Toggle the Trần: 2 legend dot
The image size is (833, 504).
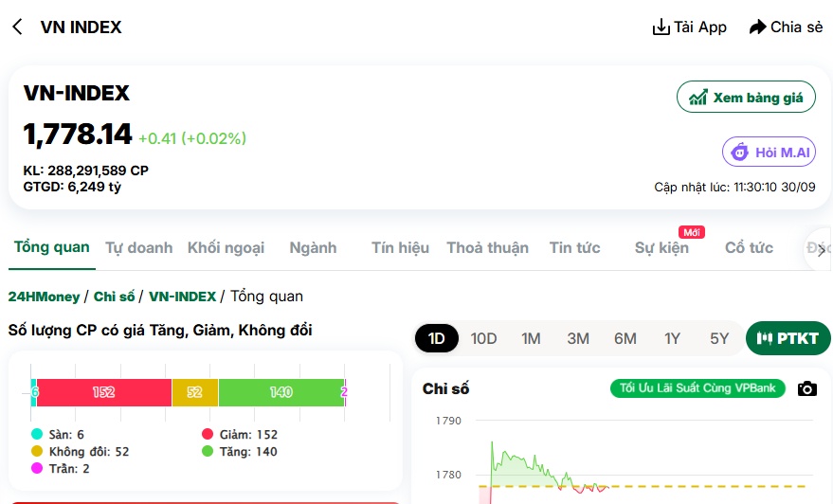(x=37, y=468)
